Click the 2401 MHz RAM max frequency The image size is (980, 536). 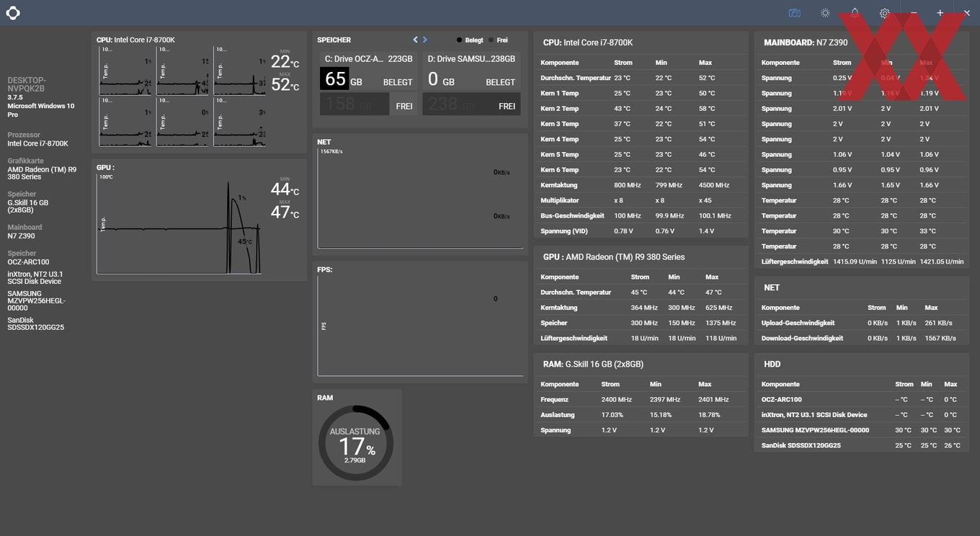[x=713, y=399]
